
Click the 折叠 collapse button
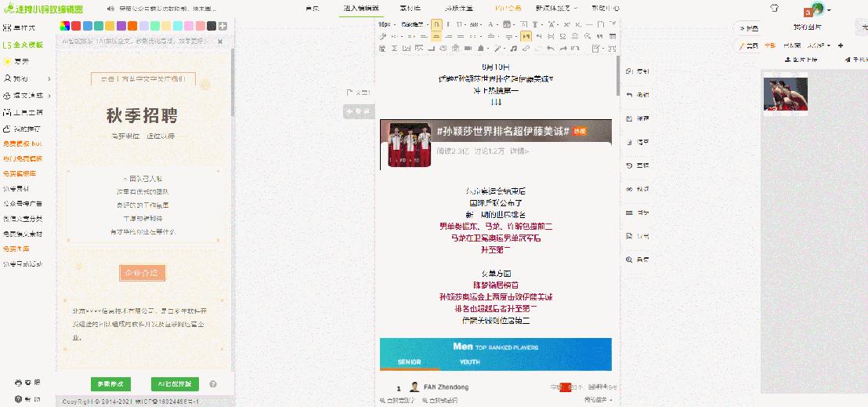tap(748, 28)
